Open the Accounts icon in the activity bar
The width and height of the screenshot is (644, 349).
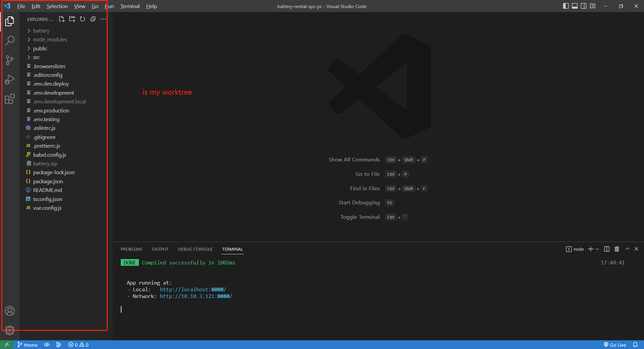pos(10,311)
